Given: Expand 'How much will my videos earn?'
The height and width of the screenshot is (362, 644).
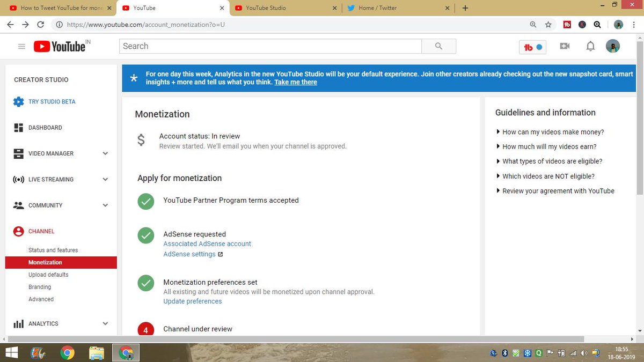Looking at the screenshot, I should (546, 146).
